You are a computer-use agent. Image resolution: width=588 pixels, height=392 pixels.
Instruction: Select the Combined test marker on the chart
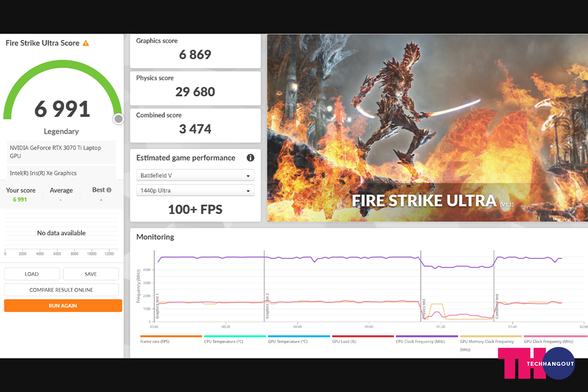[x=496, y=306]
